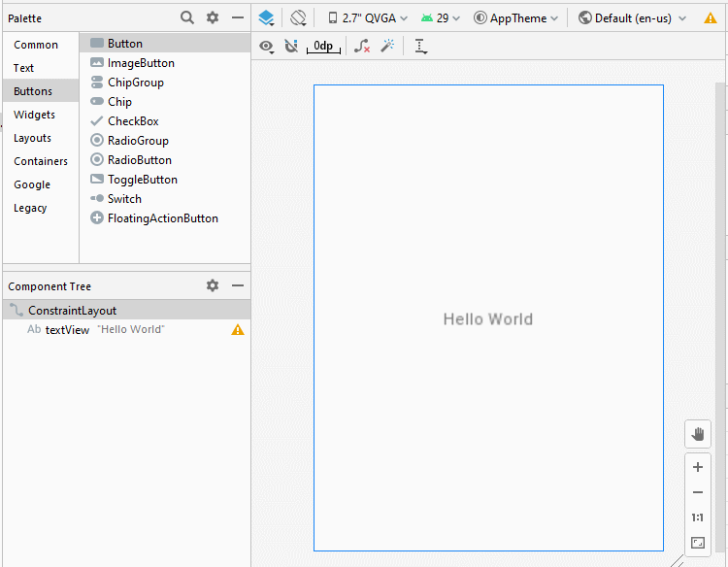The image size is (728, 567).
Task: Select ChipGroup in the palette list
Action: point(165,83)
